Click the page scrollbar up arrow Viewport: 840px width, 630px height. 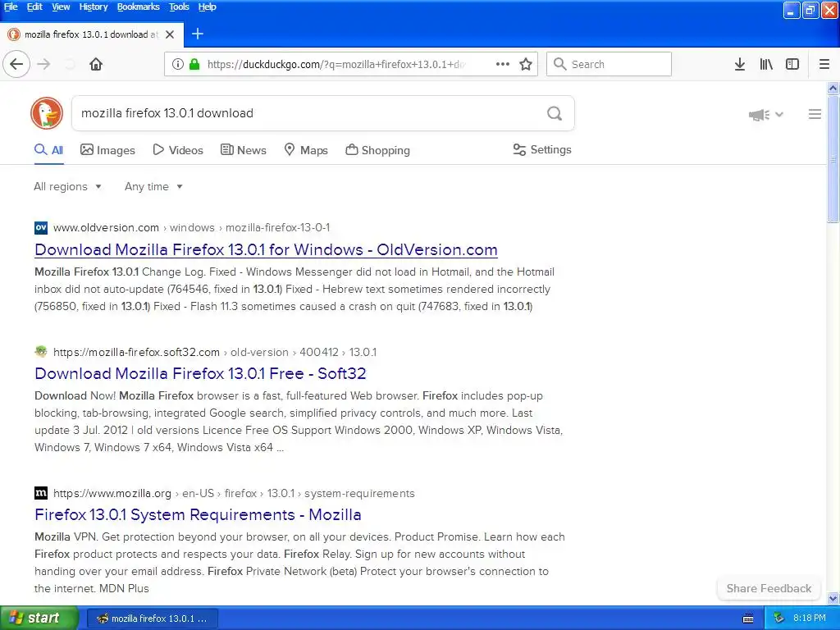tap(833, 88)
